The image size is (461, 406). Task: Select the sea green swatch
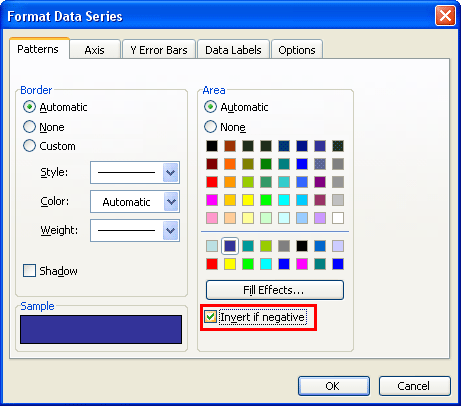click(x=266, y=182)
